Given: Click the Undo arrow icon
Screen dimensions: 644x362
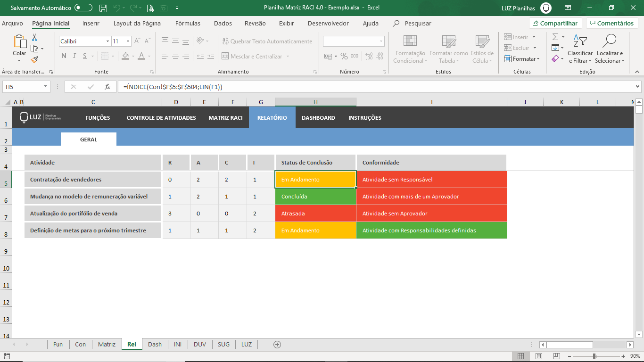Looking at the screenshot, I should pos(116,8).
